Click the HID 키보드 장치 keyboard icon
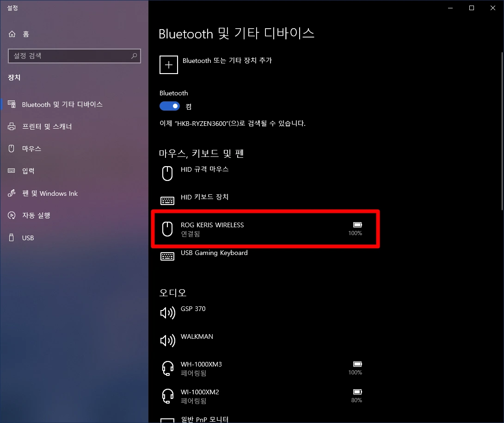The height and width of the screenshot is (423, 504). click(167, 201)
